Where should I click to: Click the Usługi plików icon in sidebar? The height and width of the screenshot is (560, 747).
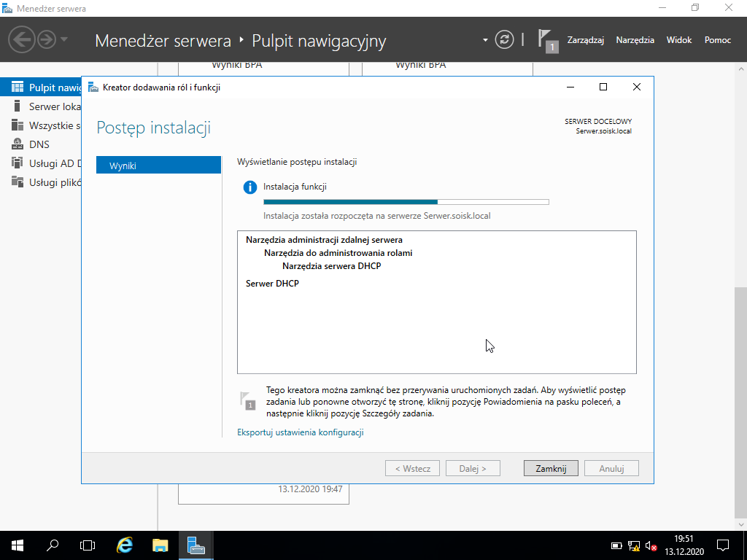coord(18,182)
